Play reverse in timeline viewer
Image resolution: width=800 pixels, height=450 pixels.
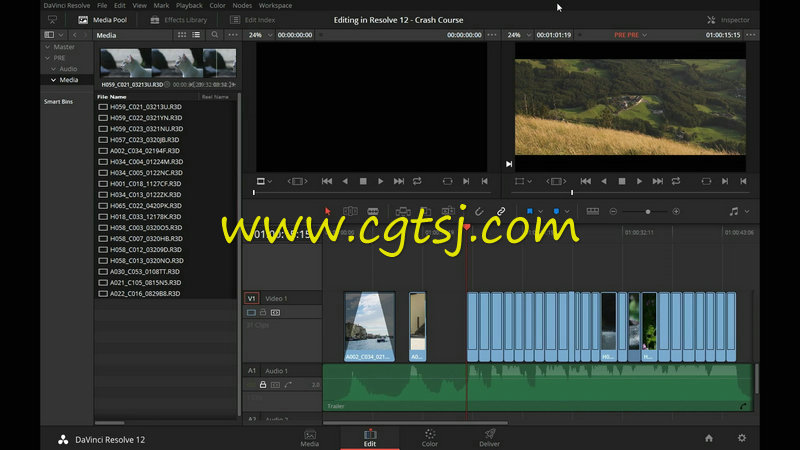(604, 181)
